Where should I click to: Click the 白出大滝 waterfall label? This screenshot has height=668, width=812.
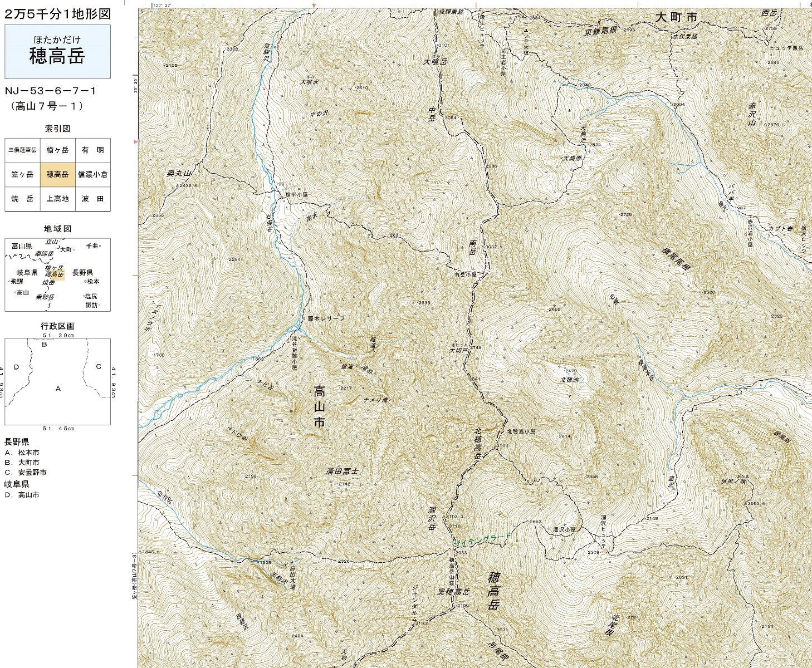coord(291,579)
